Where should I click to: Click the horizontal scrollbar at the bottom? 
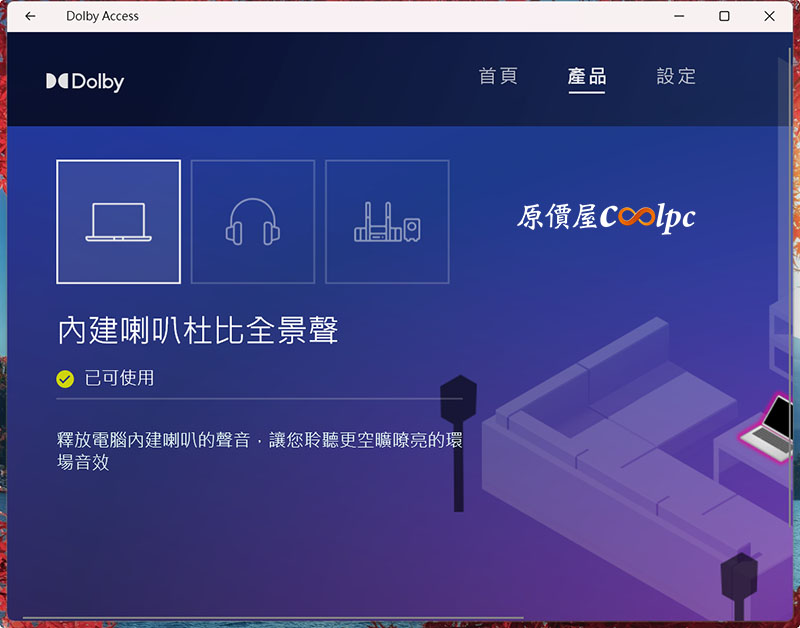[273, 618]
